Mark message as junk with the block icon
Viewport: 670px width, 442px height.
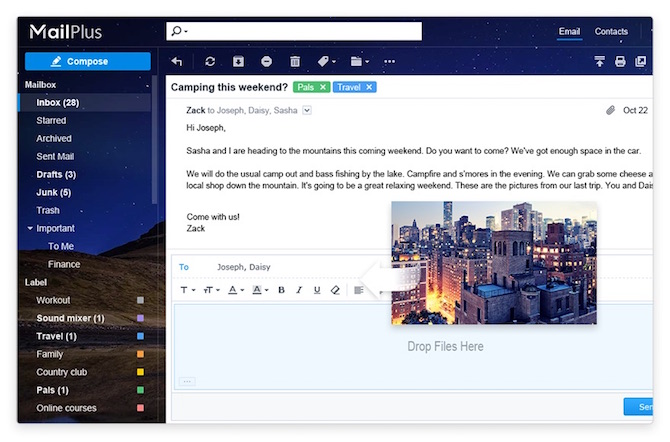coord(266,62)
